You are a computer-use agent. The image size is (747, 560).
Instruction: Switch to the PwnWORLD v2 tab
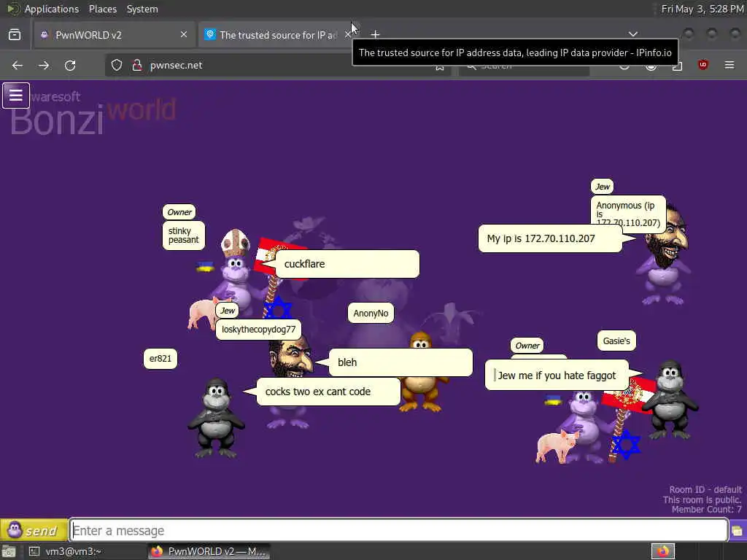click(x=115, y=35)
